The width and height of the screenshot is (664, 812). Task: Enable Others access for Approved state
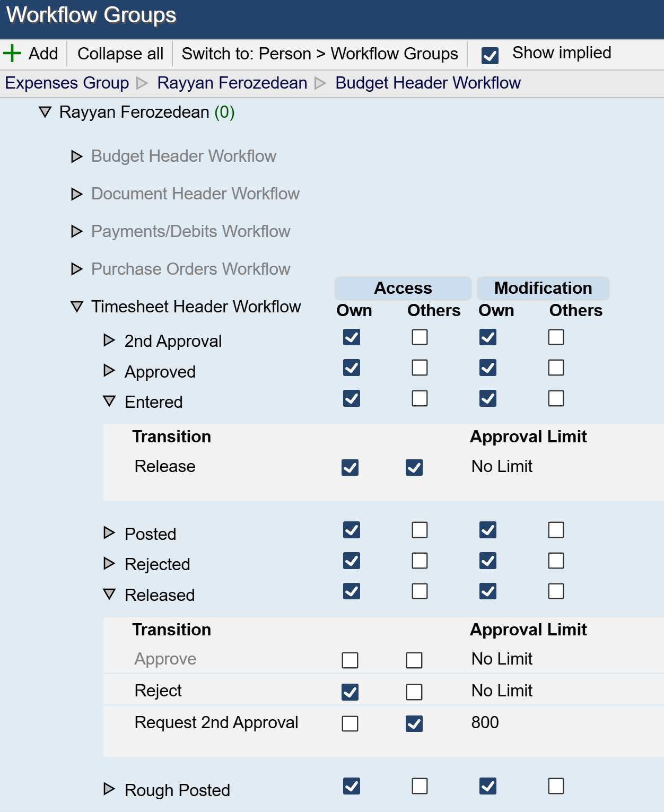[x=420, y=368]
